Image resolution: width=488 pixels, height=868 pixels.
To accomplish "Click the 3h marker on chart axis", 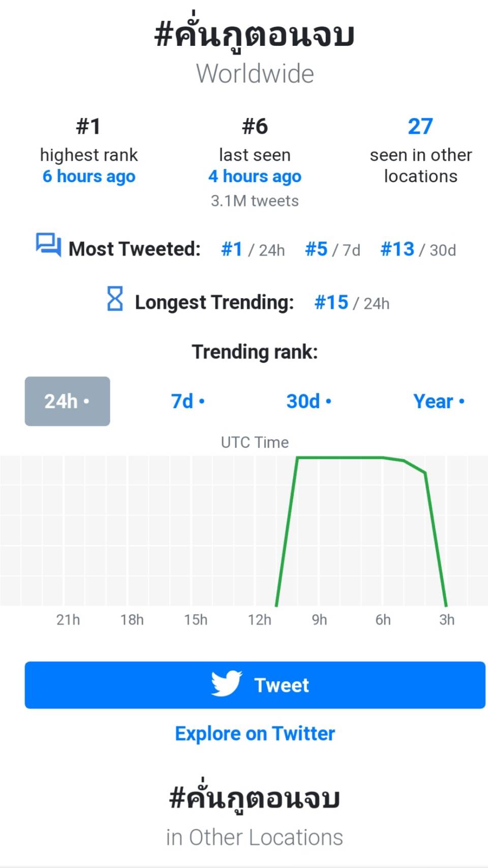I will 447,620.
